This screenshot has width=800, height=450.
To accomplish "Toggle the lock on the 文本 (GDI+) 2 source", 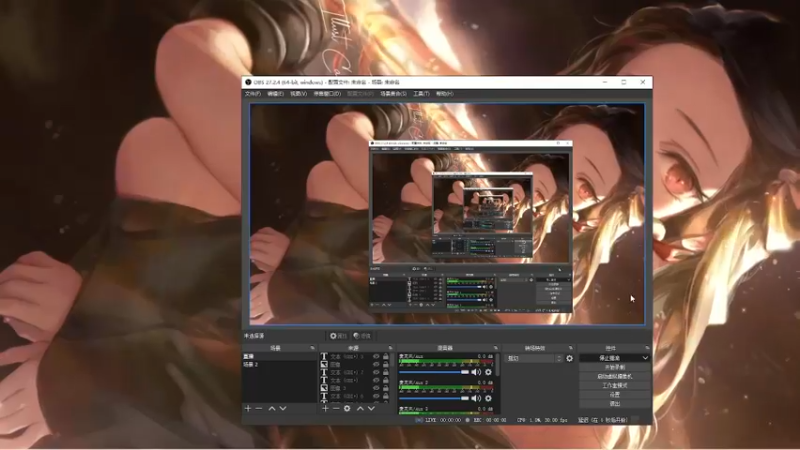I will point(386,372).
